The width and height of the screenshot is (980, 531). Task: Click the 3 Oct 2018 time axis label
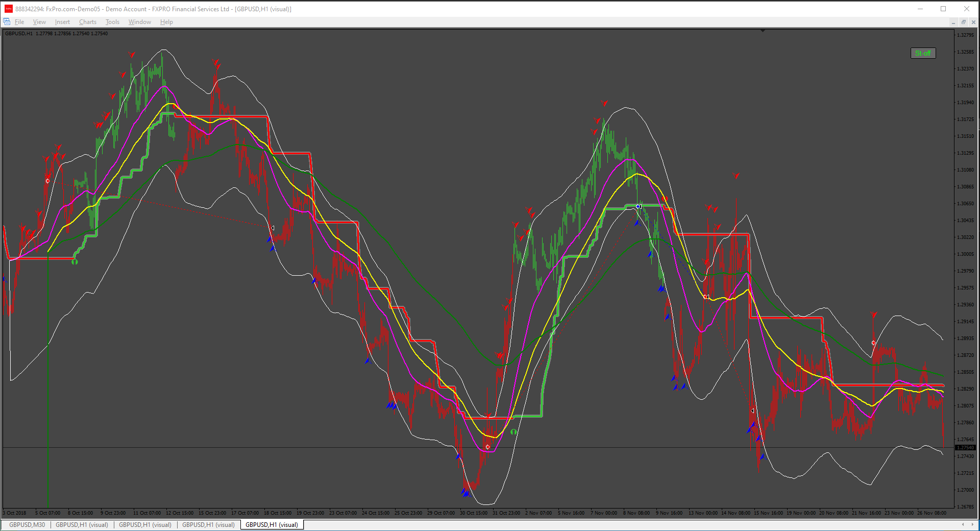pyautogui.click(x=15, y=513)
